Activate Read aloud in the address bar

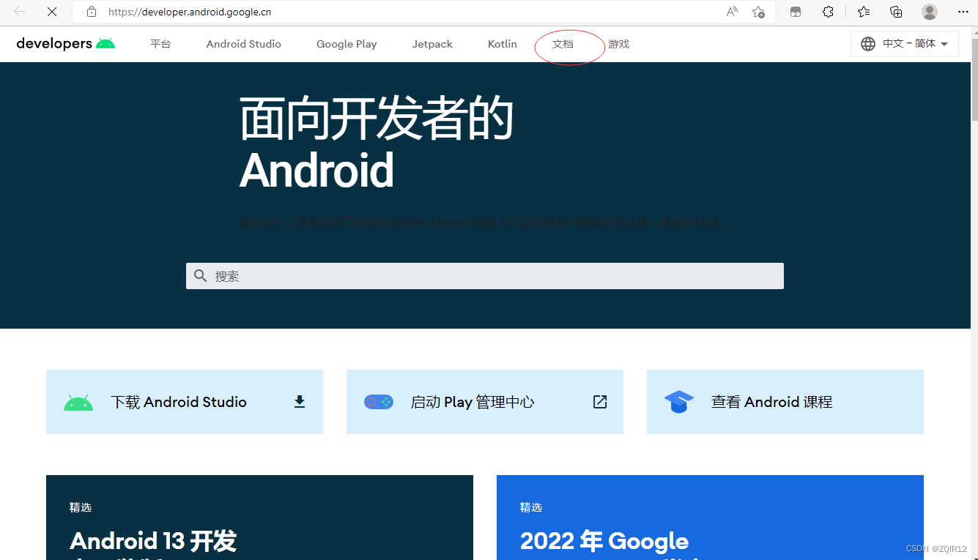click(731, 12)
